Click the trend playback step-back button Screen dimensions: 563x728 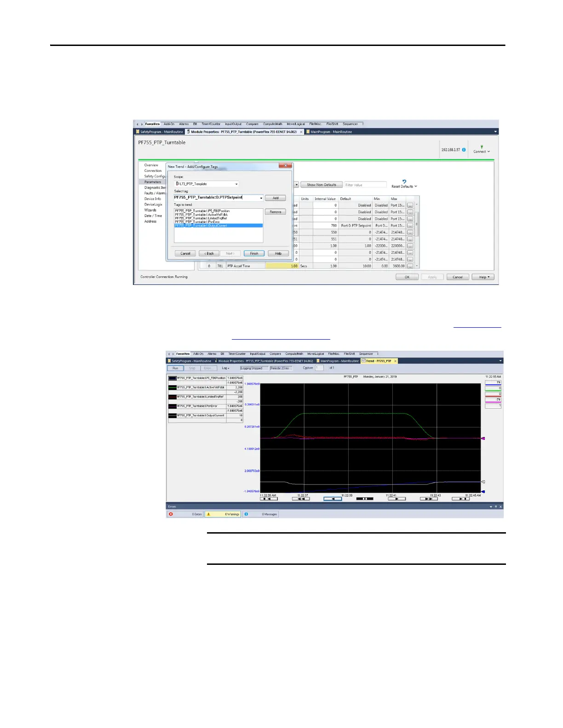333,499
